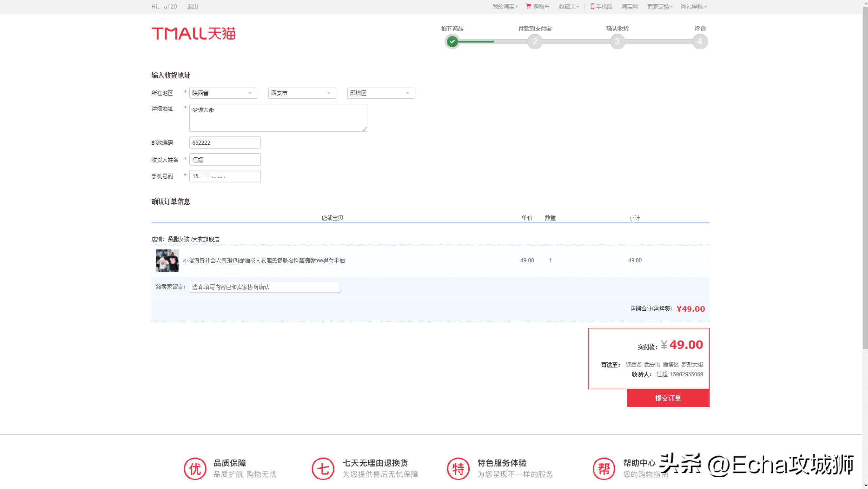This screenshot has height=489, width=868.
Task: Open the 陕西省 province dropdown
Action: tap(223, 93)
